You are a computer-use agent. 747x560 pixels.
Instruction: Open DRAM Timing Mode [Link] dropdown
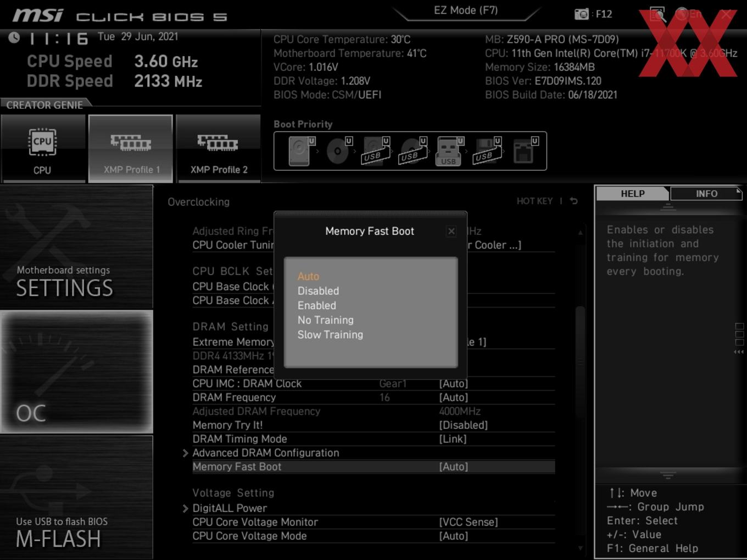(453, 439)
